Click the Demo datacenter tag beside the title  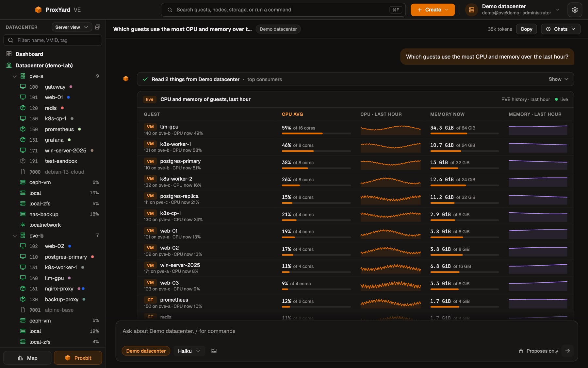[x=278, y=29]
